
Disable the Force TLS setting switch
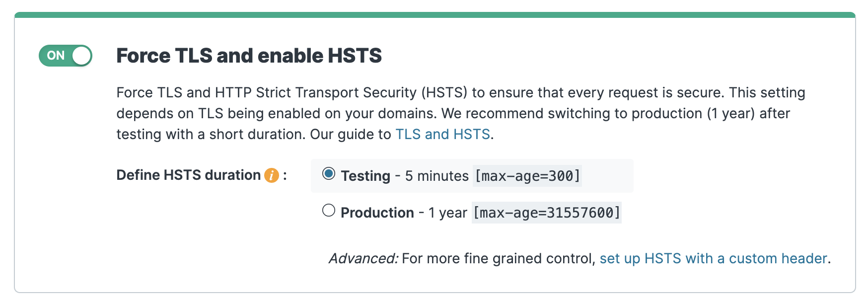[x=65, y=56]
